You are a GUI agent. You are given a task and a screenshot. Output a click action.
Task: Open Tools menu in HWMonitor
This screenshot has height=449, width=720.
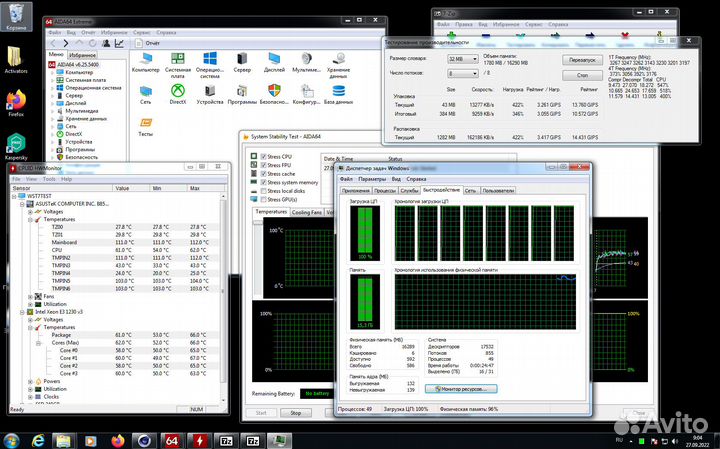click(49, 179)
